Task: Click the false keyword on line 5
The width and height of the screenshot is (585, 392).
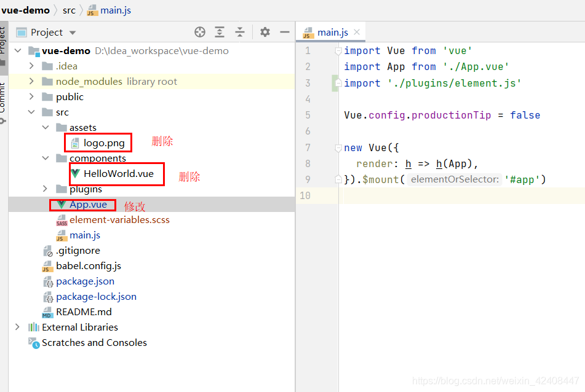Action: point(525,115)
